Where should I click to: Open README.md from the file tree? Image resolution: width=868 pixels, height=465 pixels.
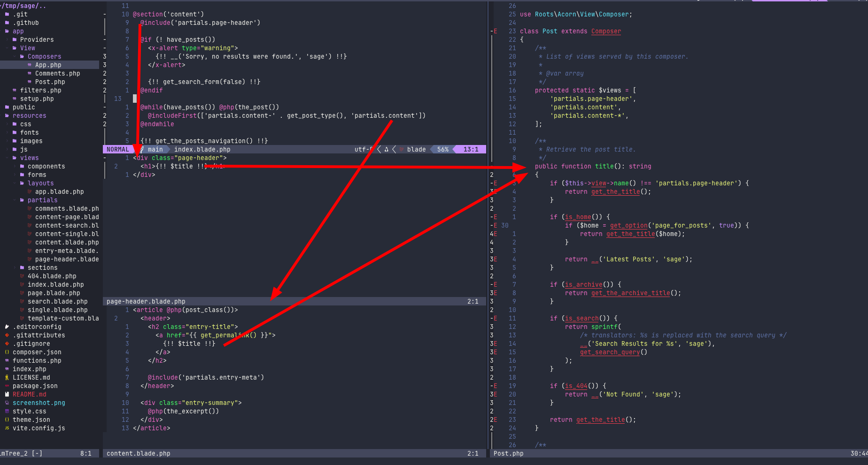[x=29, y=395]
